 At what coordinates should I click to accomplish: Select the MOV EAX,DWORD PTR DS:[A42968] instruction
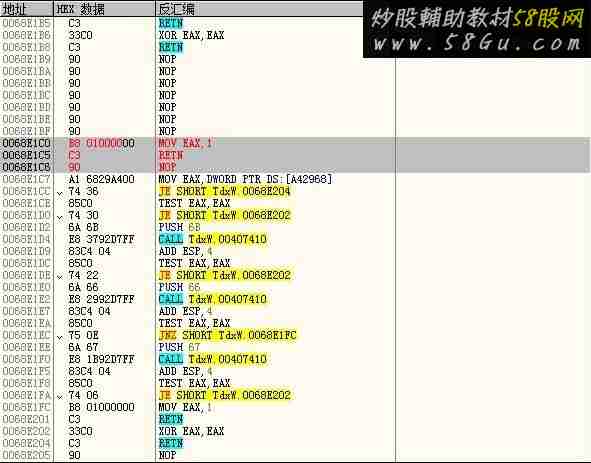(x=245, y=179)
